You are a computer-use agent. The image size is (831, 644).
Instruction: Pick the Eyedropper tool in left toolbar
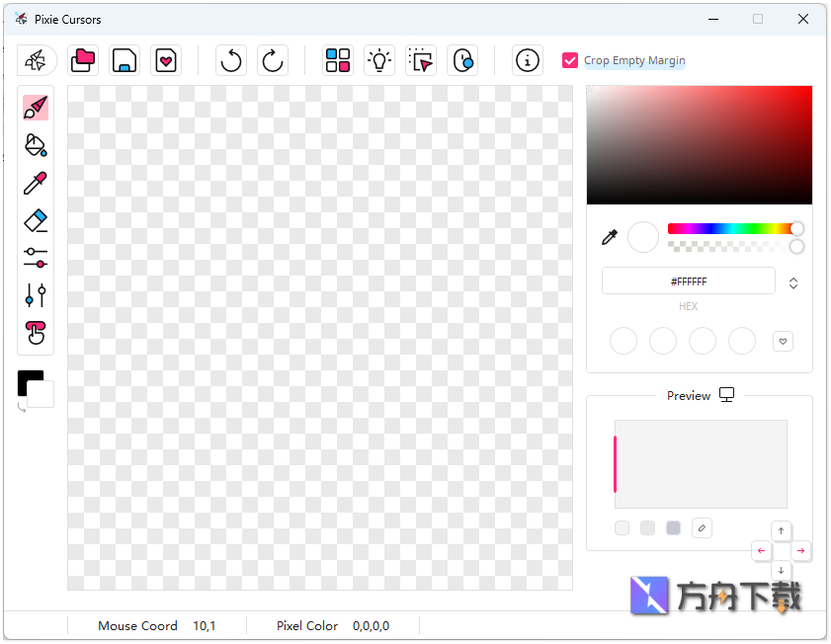tap(36, 183)
